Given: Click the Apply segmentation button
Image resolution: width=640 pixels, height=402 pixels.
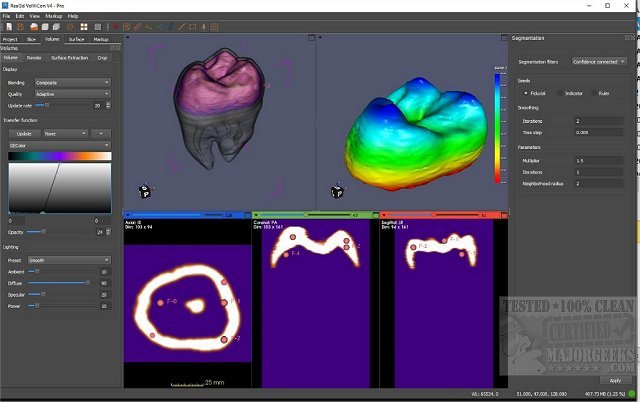Looking at the screenshot, I should tap(615, 380).
